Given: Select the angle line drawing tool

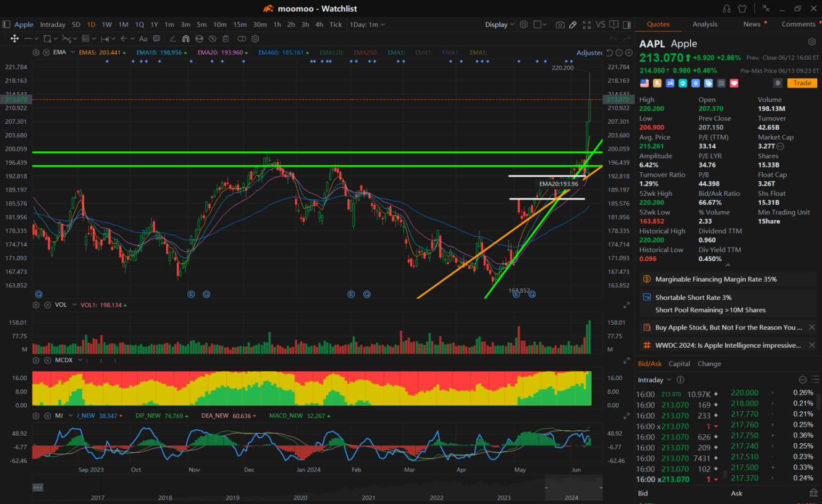Looking at the screenshot, I should (172, 38).
